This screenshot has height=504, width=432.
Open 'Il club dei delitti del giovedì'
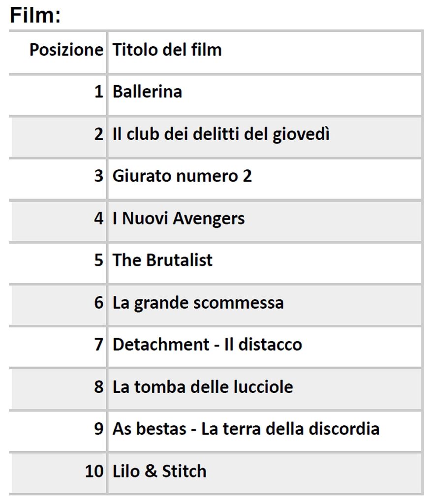(x=221, y=134)
